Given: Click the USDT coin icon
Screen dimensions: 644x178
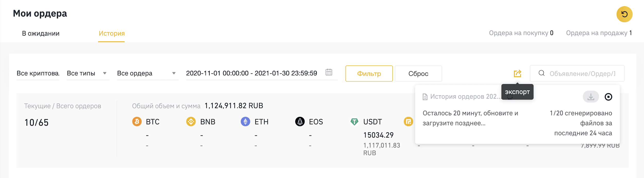Looking at the screenshot, I should click(x=354, y=122).
